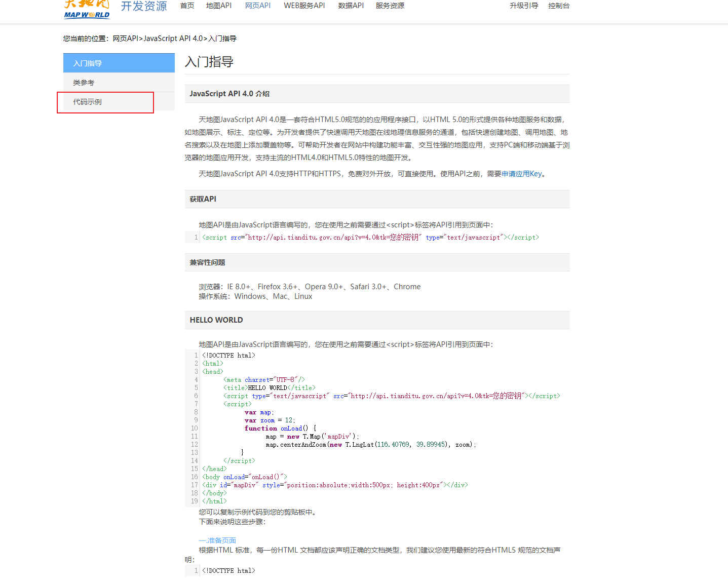The image size is (728, 584).
Task: Open the WEB服务API nav item
Action: click(304, 6)
